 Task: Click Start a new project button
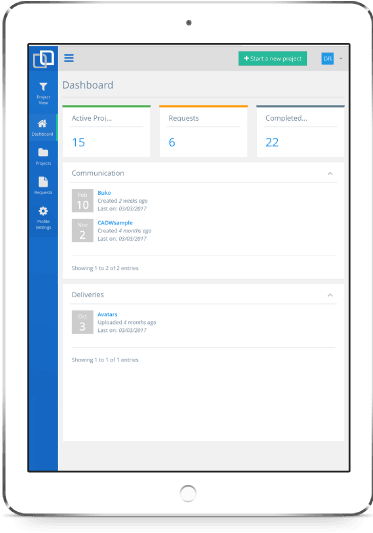[273, 58]
